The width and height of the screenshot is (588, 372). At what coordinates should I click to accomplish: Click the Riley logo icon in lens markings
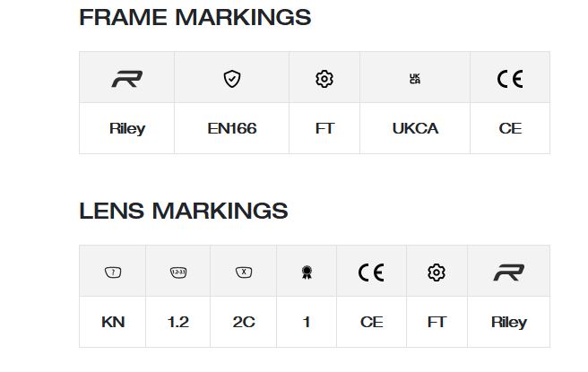tap(509, 273)
